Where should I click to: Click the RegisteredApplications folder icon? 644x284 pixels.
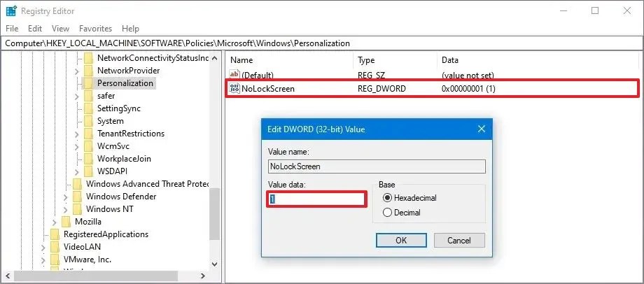pos(55,234)
